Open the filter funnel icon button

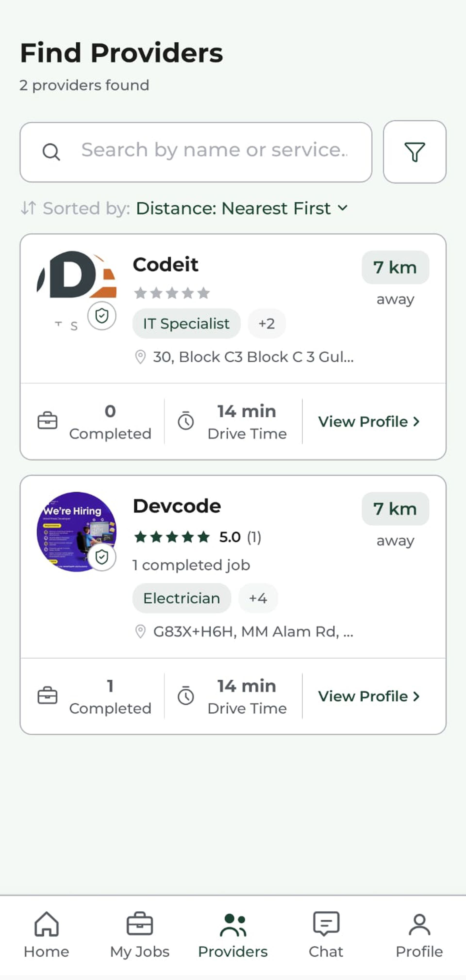[x=414, y=152]
